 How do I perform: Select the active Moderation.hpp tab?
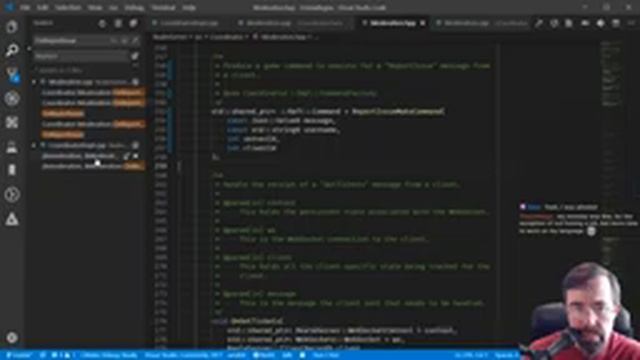point(393,23)
